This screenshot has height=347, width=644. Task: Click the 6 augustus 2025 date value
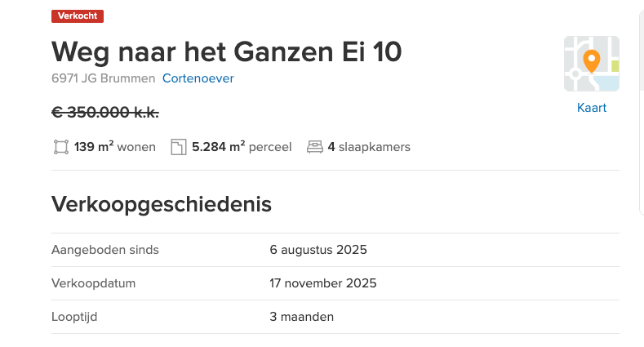[318, 250]
